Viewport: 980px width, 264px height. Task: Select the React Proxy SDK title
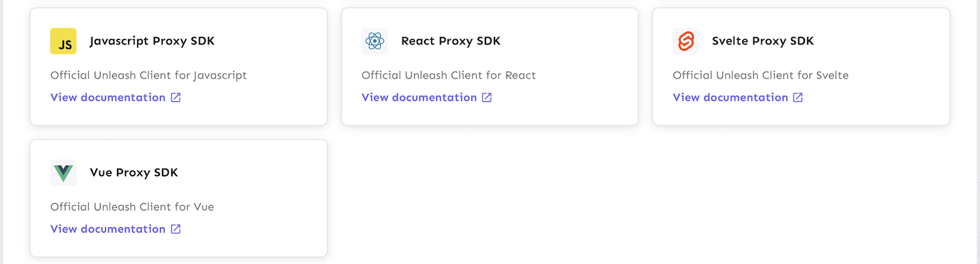[x=450, y=41]
